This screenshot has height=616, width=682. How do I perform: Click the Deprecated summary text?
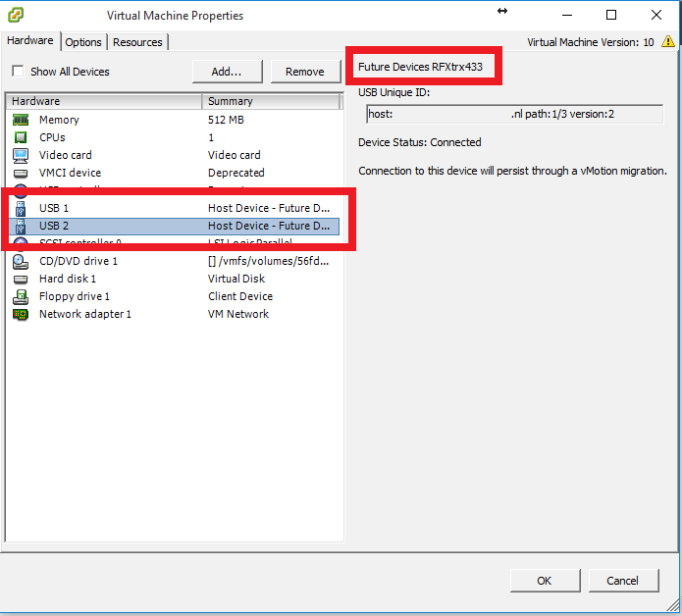[x=236, y=173]
